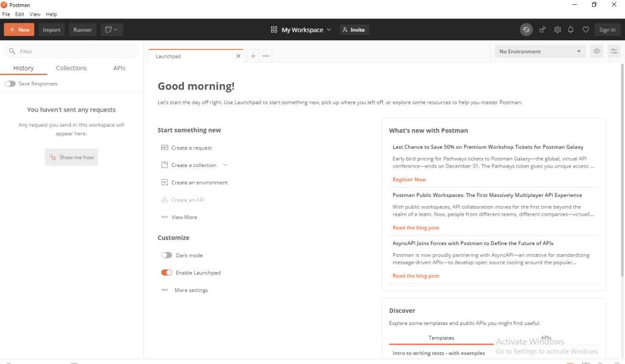
Task: Open the View menu
Action: point(35,14)
